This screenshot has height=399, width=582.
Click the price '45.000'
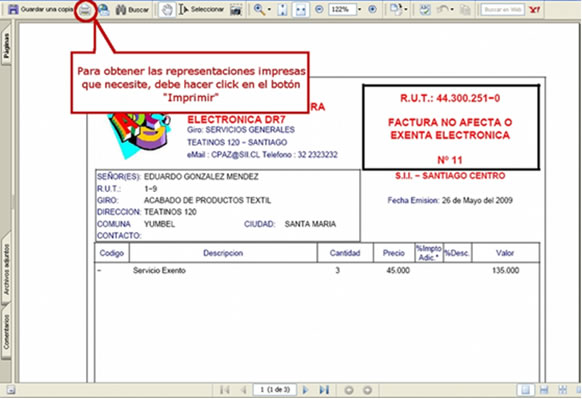398,271
